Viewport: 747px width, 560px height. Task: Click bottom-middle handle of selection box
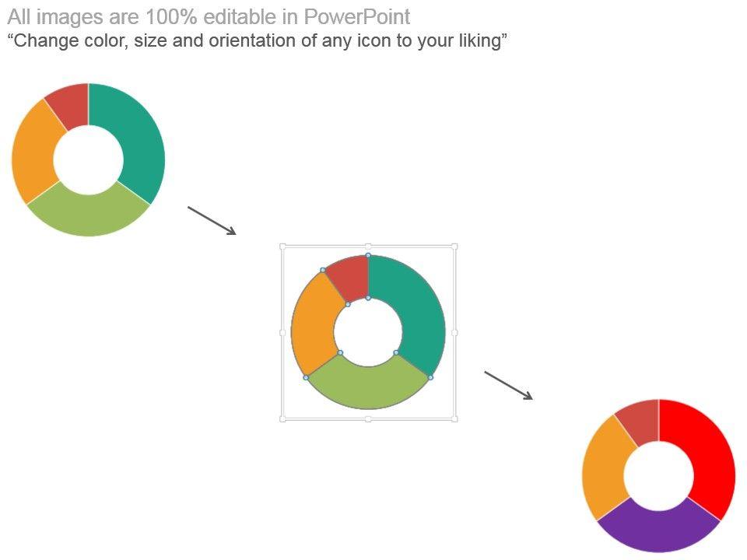click(x=368, y=419)
